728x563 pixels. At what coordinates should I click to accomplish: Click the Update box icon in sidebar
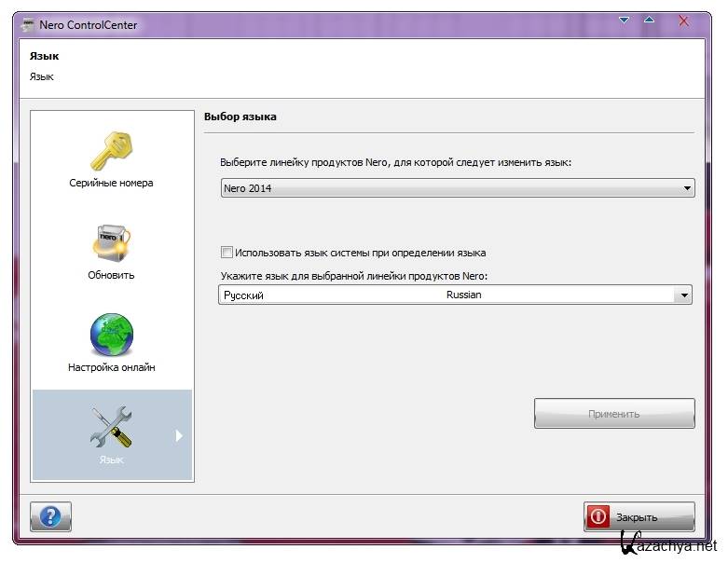click(111, 243)
